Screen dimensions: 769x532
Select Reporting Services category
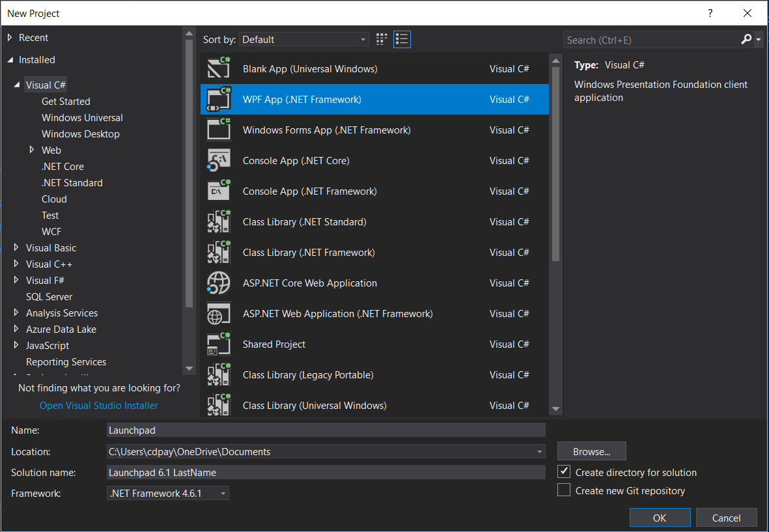point(66,361)
